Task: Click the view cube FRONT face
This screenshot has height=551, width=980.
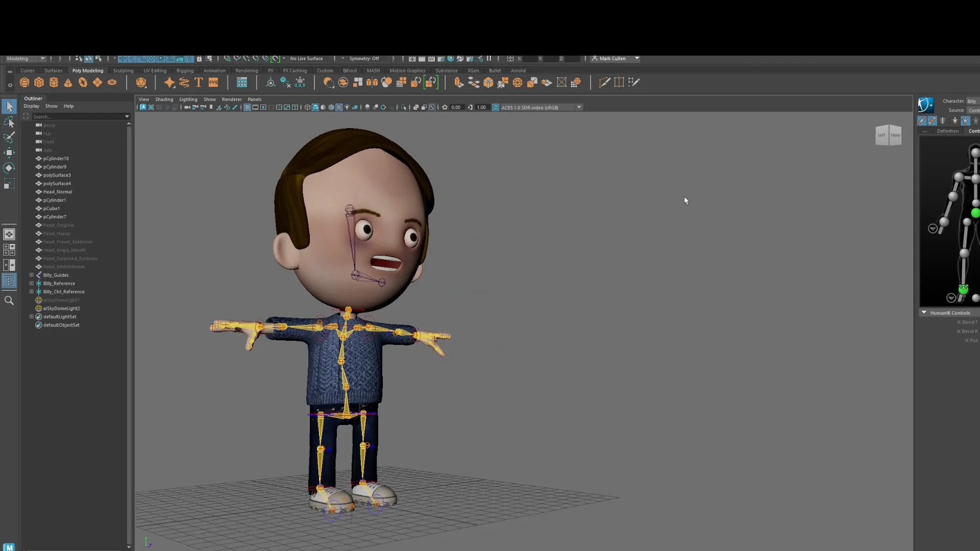Action: click(895, 135)
